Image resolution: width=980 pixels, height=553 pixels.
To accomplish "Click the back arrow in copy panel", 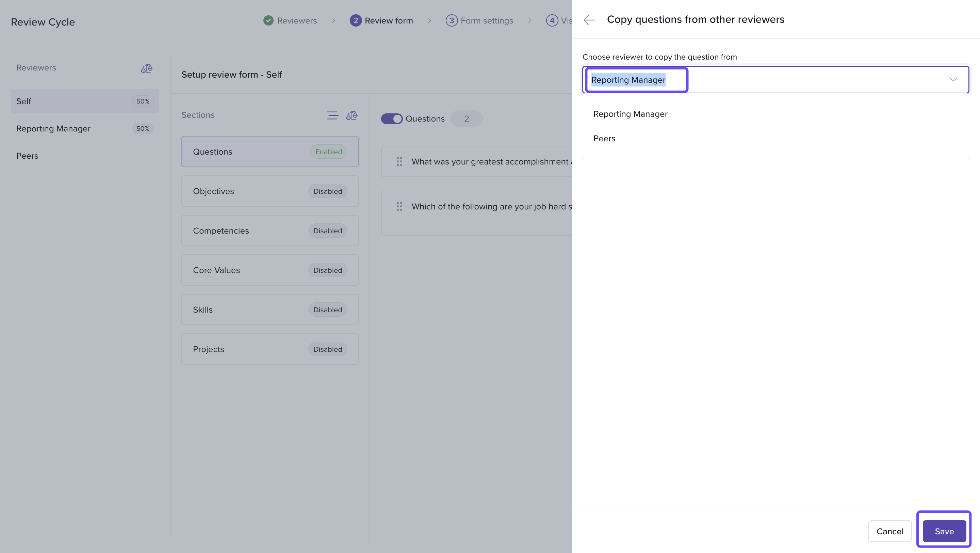I will (589, 20).
